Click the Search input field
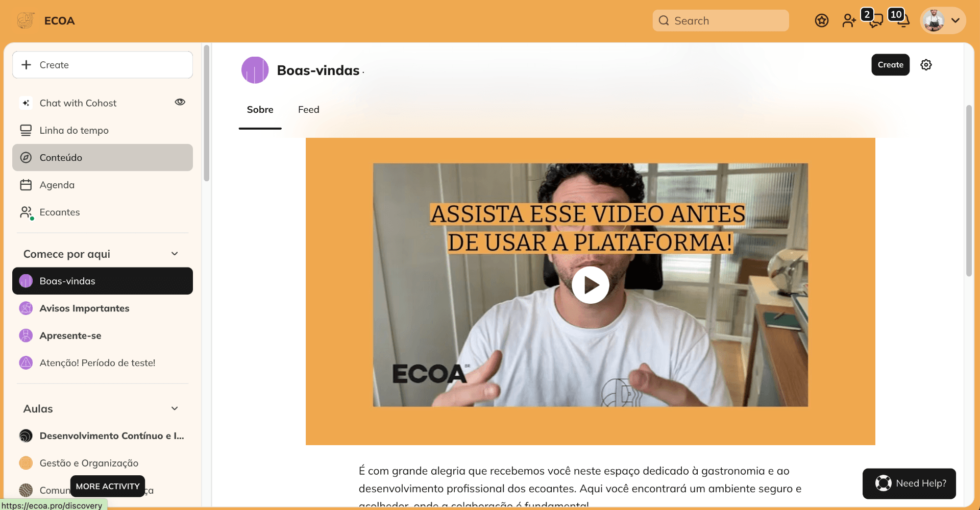 click(721, 20)
